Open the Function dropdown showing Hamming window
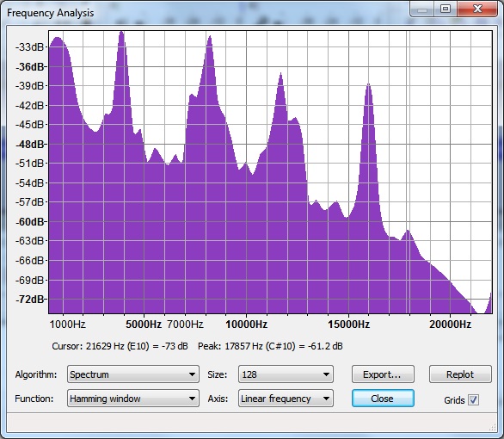 (x=133, y=399)
